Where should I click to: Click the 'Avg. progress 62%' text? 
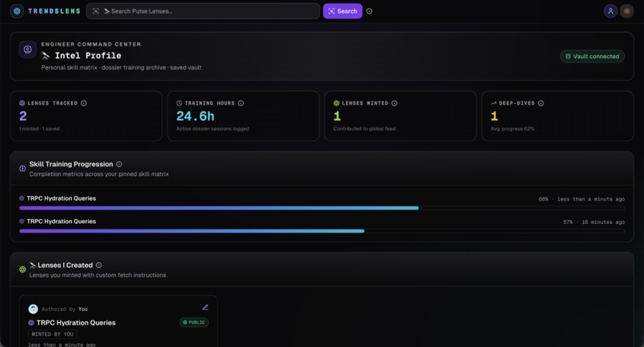[512, 129]
